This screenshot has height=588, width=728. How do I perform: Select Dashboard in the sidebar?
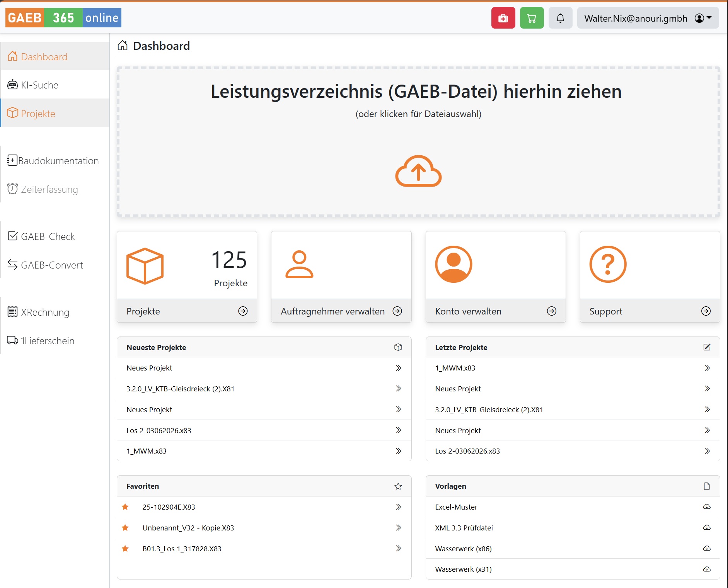tap(55, 56)
